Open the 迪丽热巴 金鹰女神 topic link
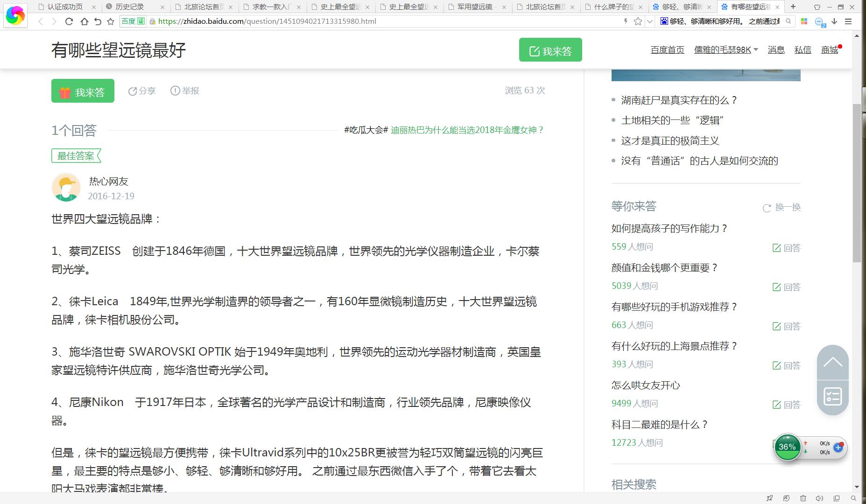 [467, 130]
